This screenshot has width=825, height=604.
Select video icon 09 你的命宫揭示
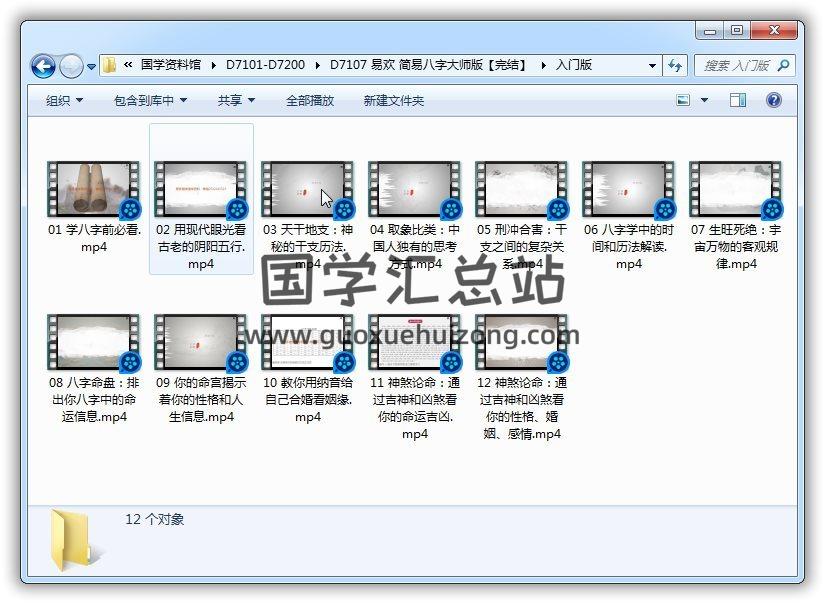(201, 343)
